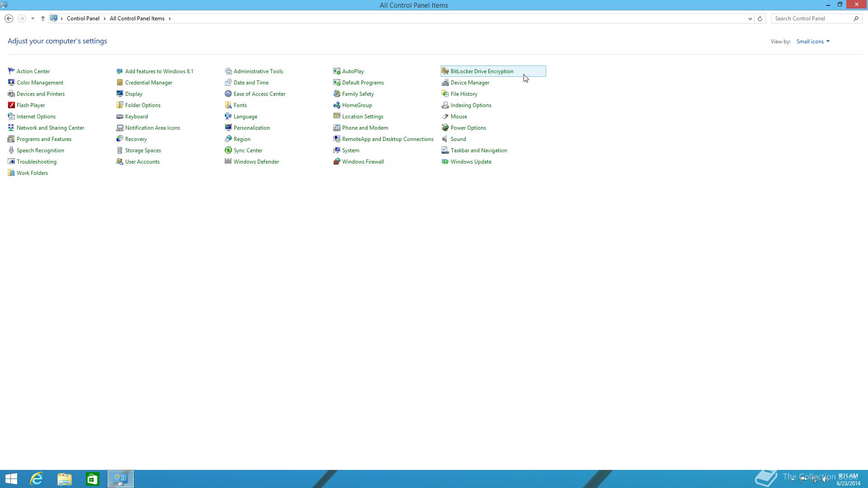Screen dimensions: 868x488
Task: Expand the root breadcrumb arrow before Control Panel
Action: coord(62,19)
